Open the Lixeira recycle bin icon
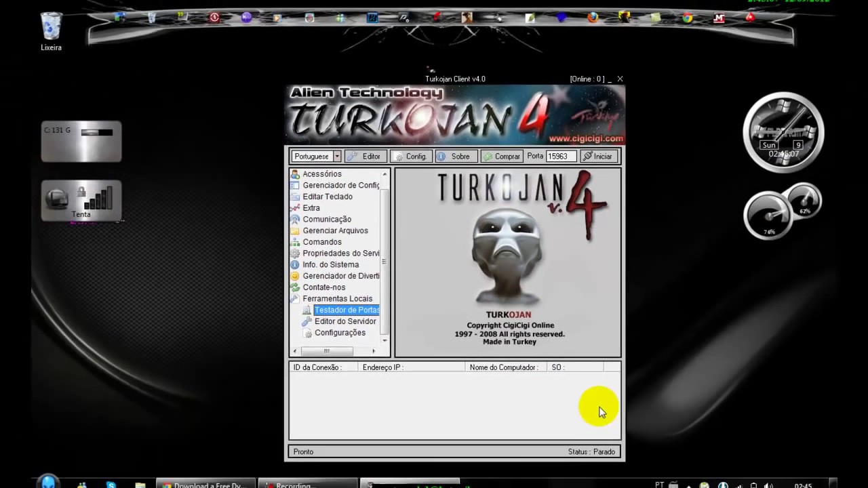The height and width of the screenshot is (488, 868). click(x=51, y=31)
